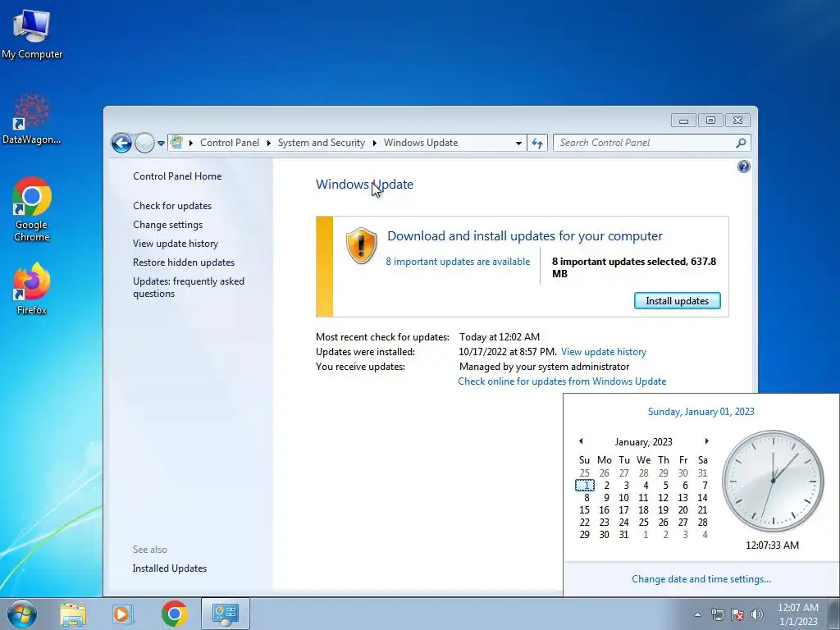Open recent pages dropdown next to Forward

(x=161, y=143)
